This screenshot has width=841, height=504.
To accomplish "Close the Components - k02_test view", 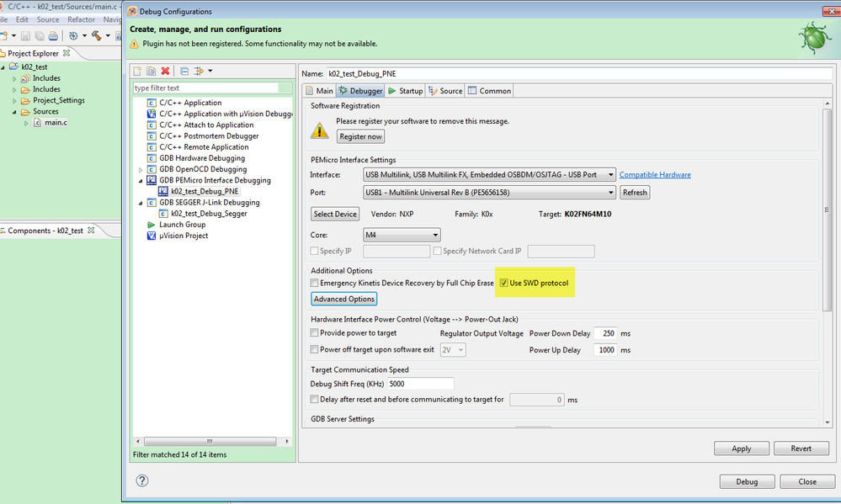I will pyautogui.click(x=91, y=230).
